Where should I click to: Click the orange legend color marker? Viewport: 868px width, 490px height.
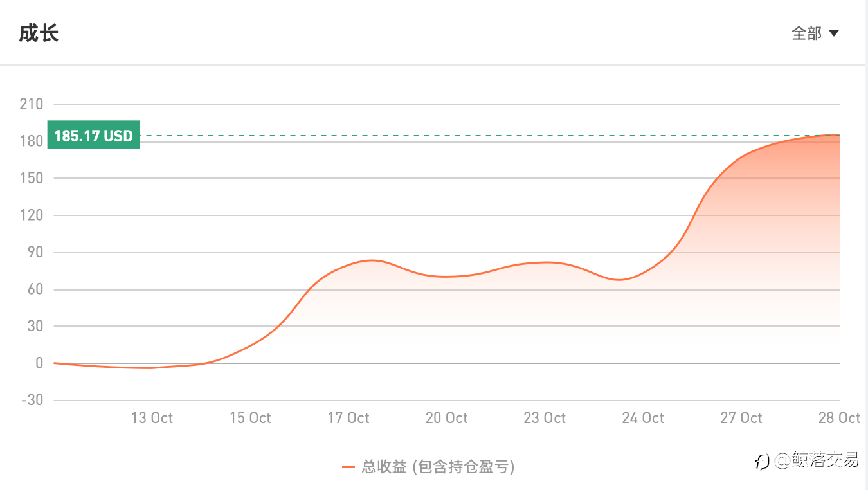click(348, 467)
